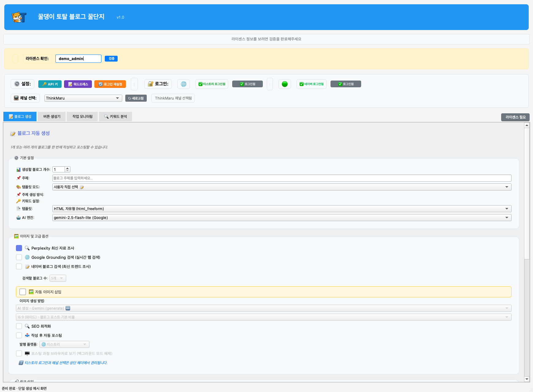Click the fox mascot app logo
This screenshot has height=392, width=533.
click(x=19, y=17)
